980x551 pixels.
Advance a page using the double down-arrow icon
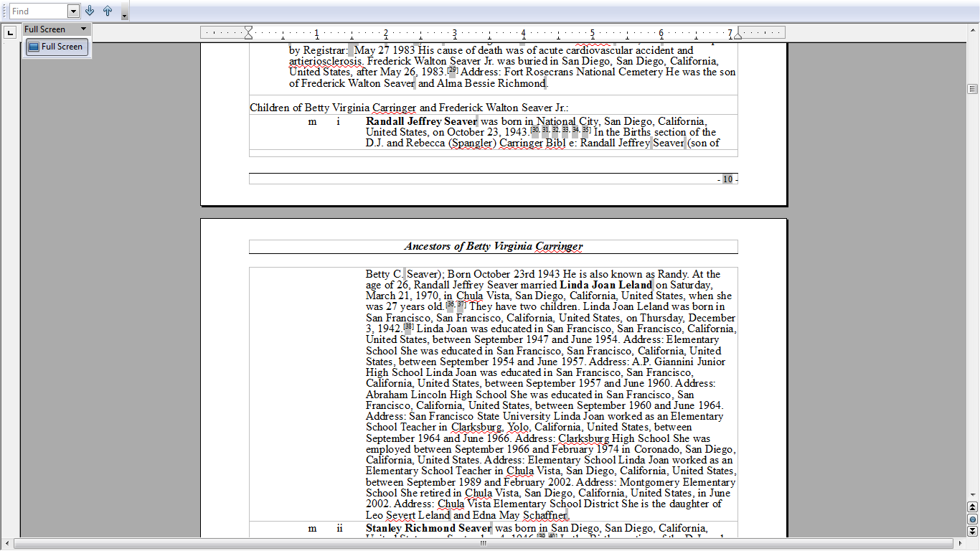pos(972,532)
